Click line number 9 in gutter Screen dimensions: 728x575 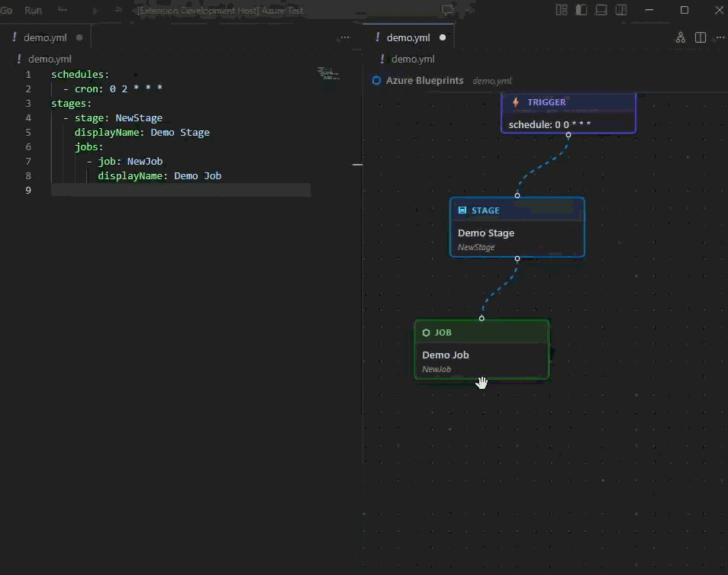click(x=28, y=191)
